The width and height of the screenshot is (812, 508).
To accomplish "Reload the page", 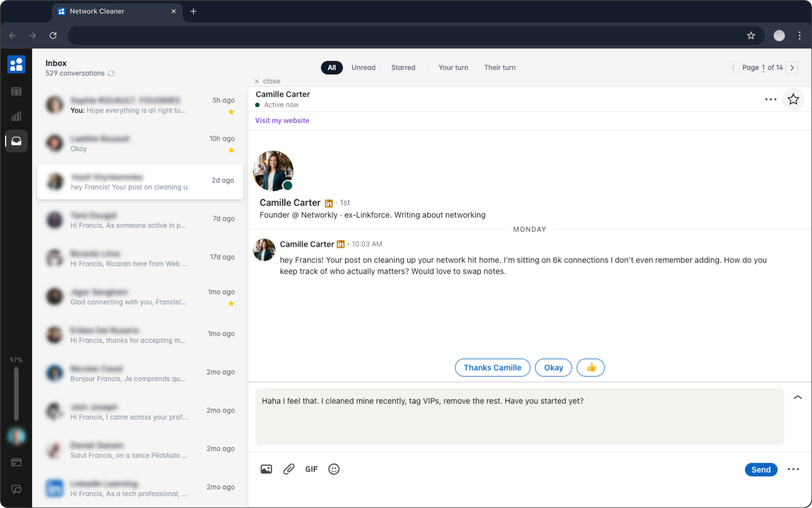I will (53, 36).
